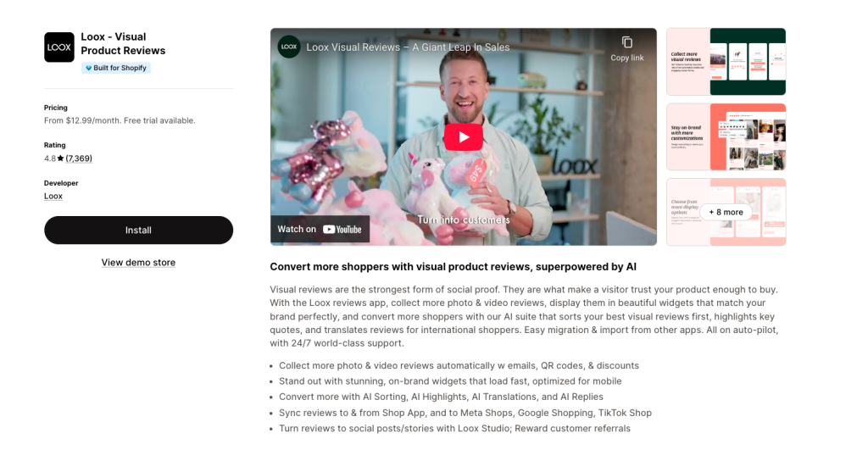
Task: Install the Loox app
Action: click(138, 231)
